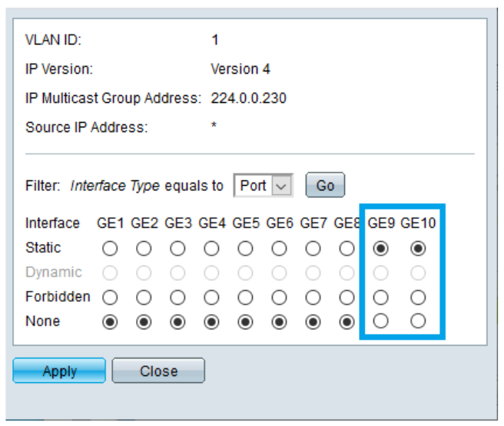
Task: Set GE10 to Forbidden
Action: click(417, 297)
